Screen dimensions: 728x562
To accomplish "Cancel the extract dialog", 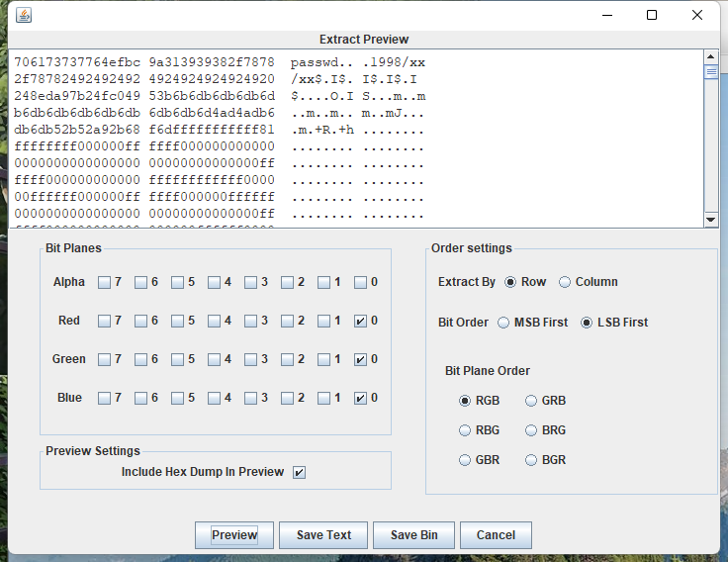I will [x=496, y=535].
